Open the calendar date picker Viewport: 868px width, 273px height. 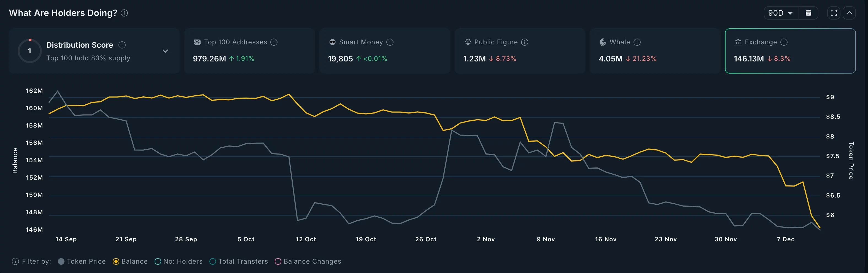click(808, 13)
